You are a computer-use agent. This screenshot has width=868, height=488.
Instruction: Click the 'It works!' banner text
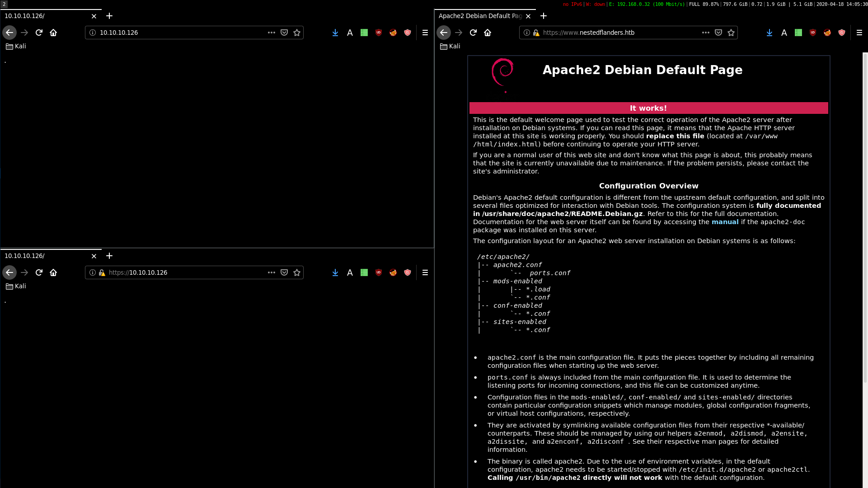(648, 108)
